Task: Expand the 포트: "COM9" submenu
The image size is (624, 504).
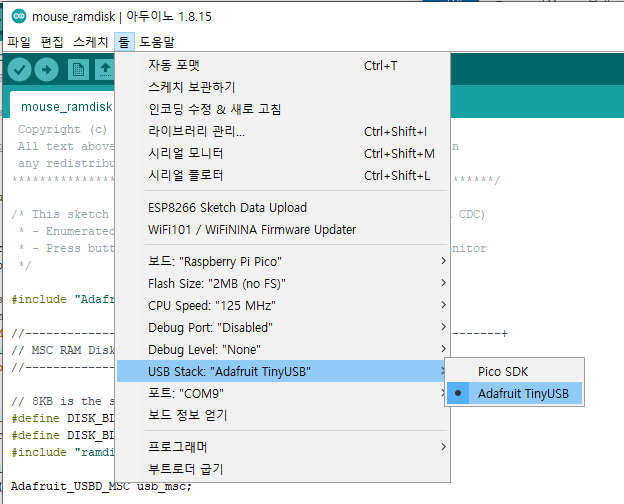Action: tap(283, 393)
